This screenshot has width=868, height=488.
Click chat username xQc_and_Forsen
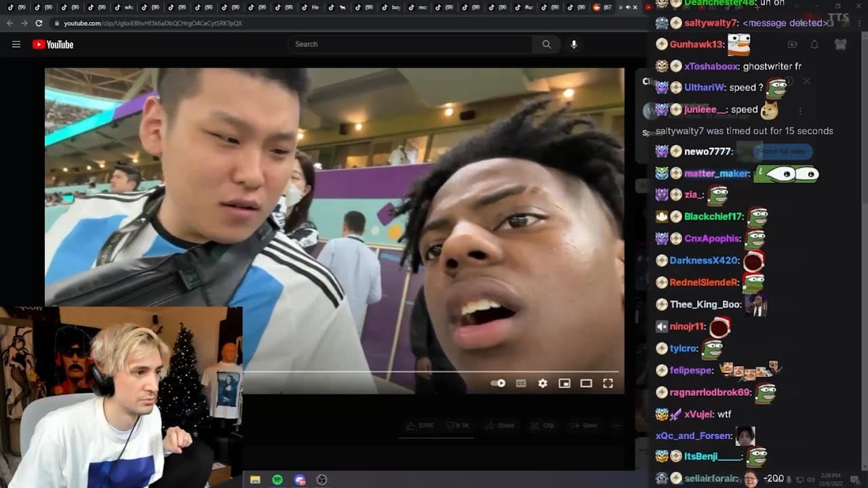pos(694,436)
